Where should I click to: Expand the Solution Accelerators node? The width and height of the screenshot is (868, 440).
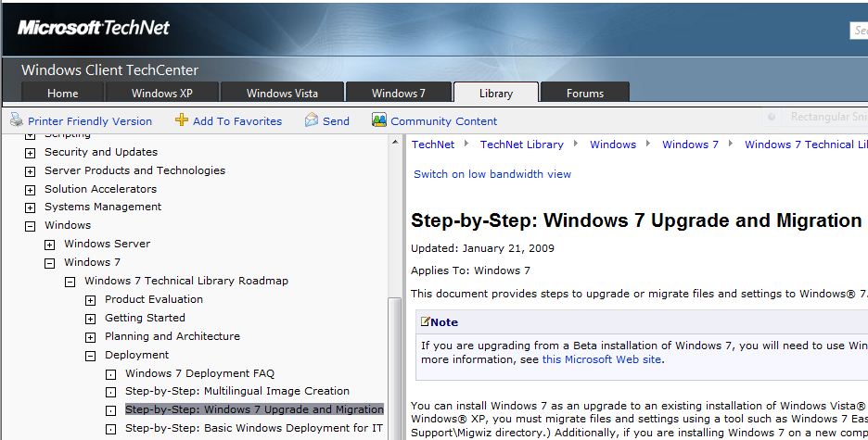click(31, 190)
